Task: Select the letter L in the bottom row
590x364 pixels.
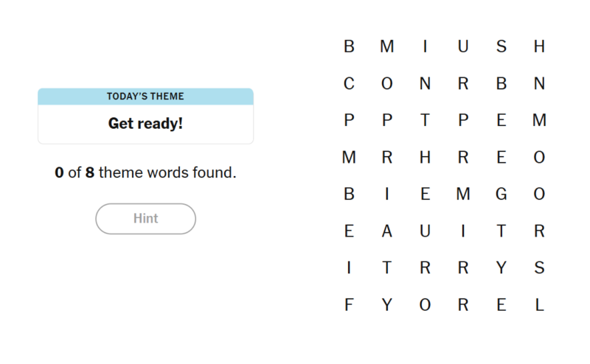Action: (x=539, y=305)
